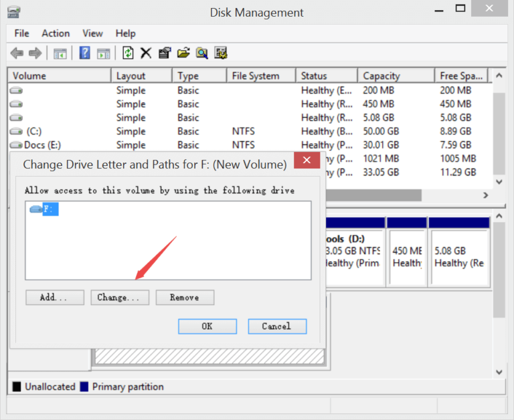Click the Help question mark toolbar icon
The height and width of the screenshot is (420, 514).
[84, 54]
